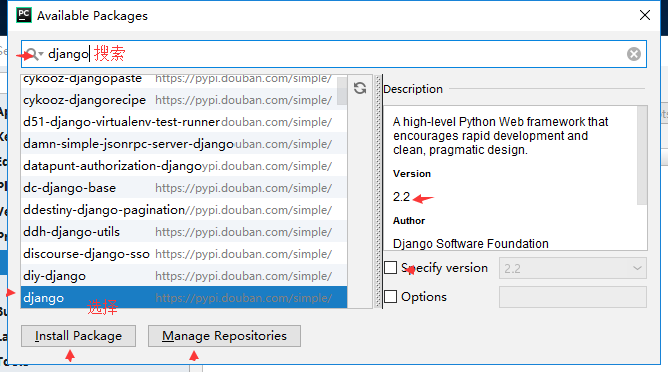
Task: Enable the Options checkbox
Action: [x=391, y=296]
